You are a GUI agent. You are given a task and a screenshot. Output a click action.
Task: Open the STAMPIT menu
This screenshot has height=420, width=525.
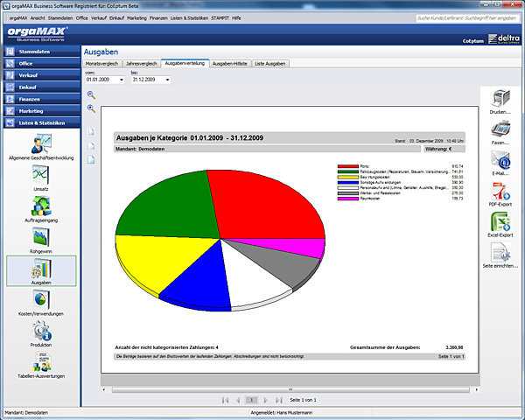point(220,18)
